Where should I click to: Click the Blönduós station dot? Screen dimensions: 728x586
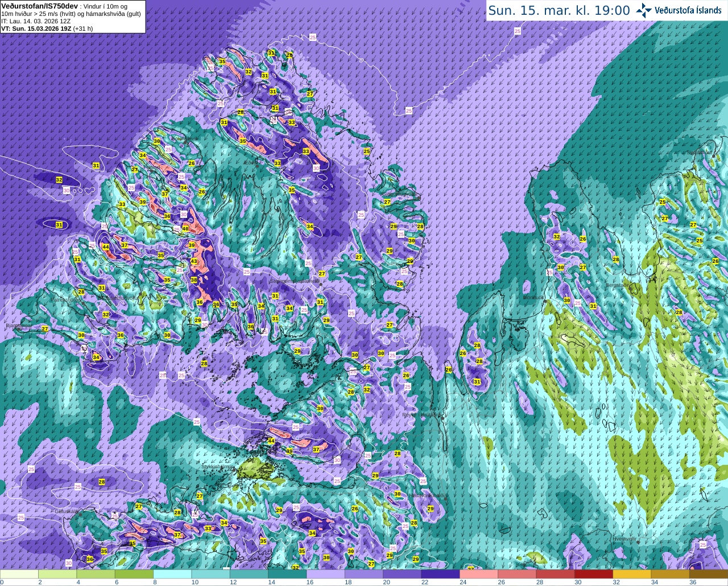[x=545, y=300]
